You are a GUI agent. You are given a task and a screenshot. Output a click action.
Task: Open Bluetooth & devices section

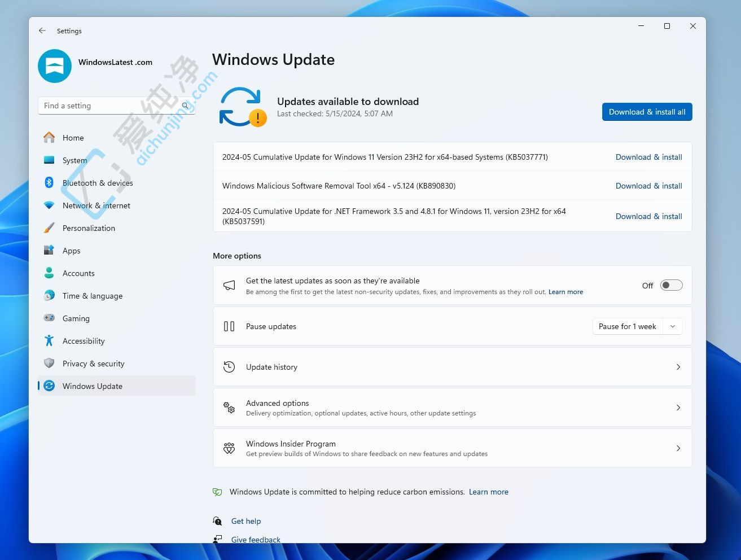117,183
